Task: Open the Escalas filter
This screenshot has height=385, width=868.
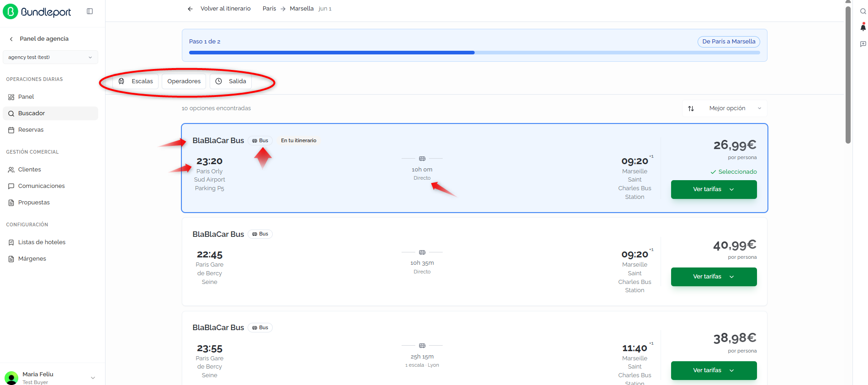Action: pos(136,81)
